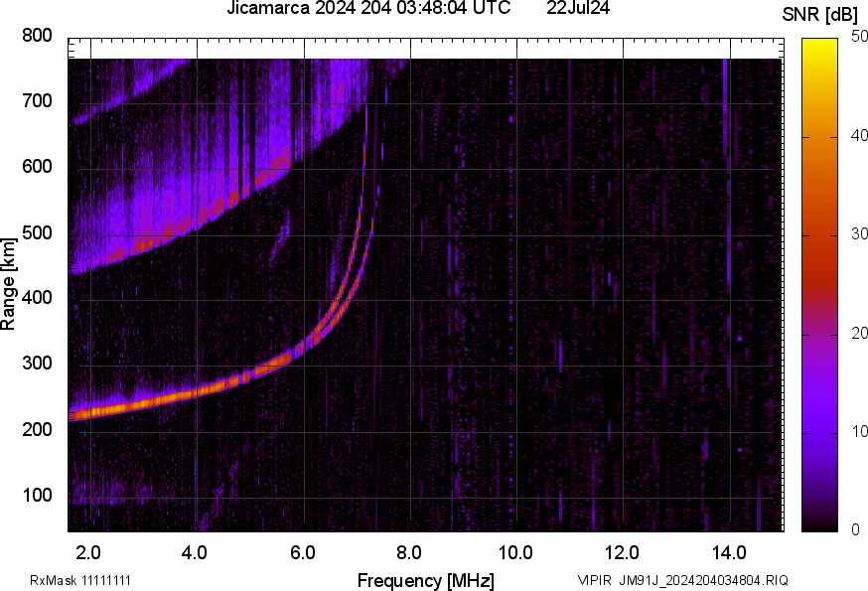
Task: Click the 'VIPIR' label
Action: 595,580
